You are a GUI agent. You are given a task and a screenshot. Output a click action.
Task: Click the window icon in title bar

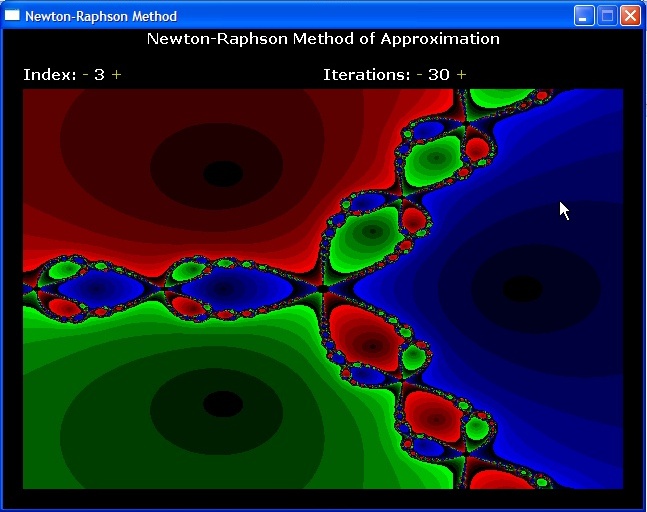12,15
